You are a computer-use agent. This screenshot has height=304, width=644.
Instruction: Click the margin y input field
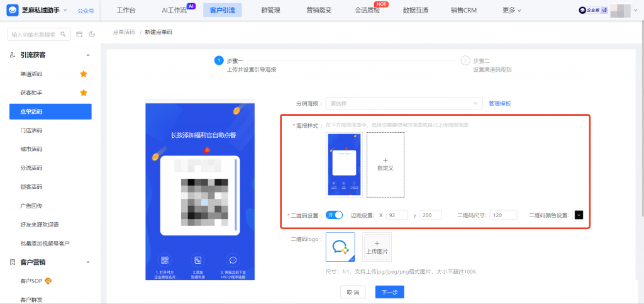[430, 215]
